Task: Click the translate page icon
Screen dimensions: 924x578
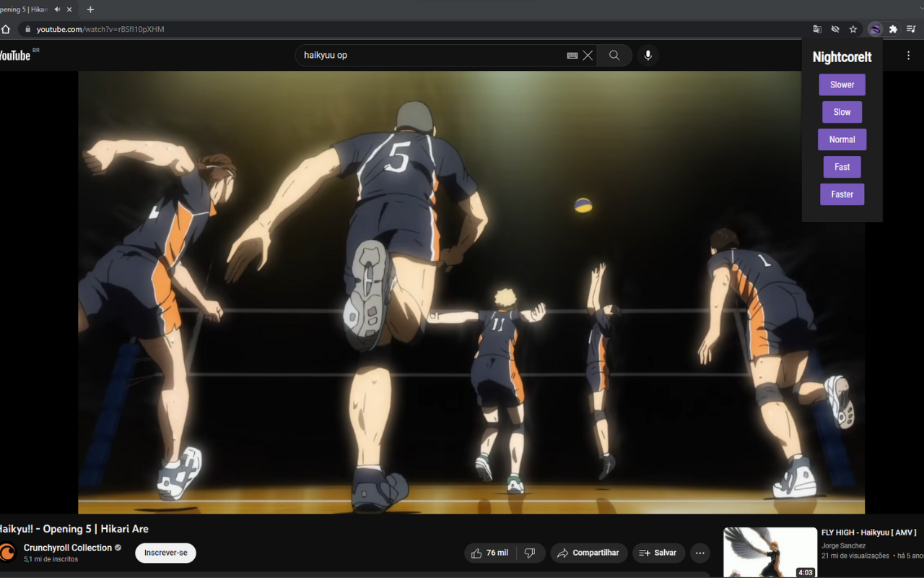Action: (817, 29)
